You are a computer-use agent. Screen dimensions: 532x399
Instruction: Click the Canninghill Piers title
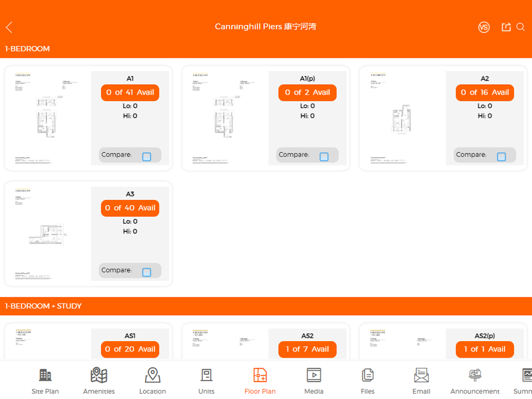pyautogui.click(x=266, y=26)
